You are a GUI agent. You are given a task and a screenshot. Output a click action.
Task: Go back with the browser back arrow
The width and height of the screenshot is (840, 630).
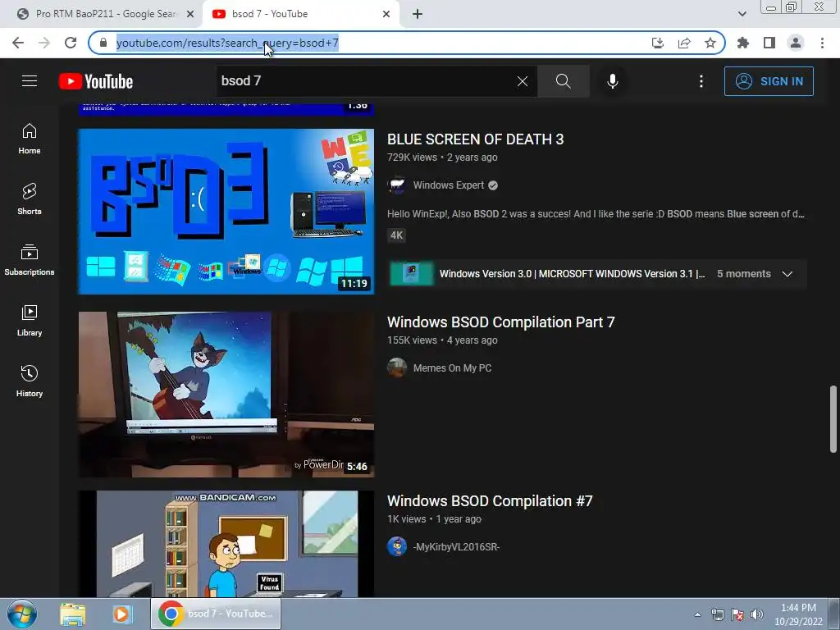(18, 43)
